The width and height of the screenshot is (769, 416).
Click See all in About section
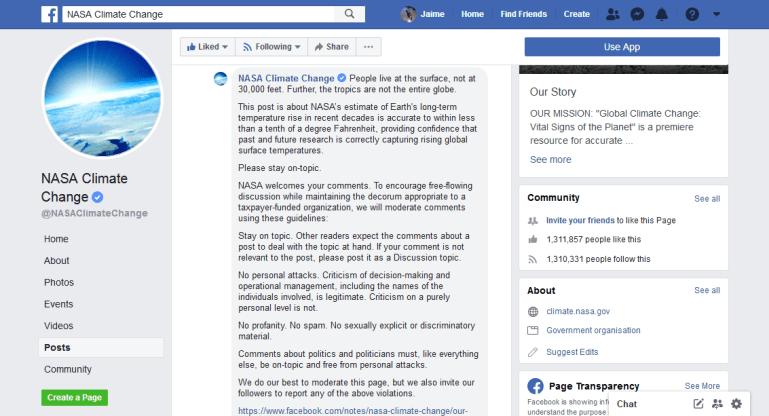click(x=707, y=290)
